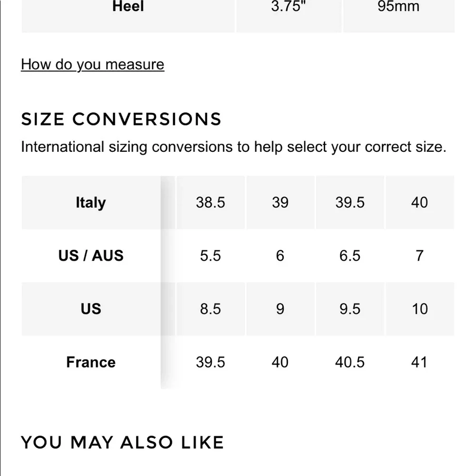Click France size 40.5 cell
This screenshot has height=476, width=476.
tap(350, 362)
